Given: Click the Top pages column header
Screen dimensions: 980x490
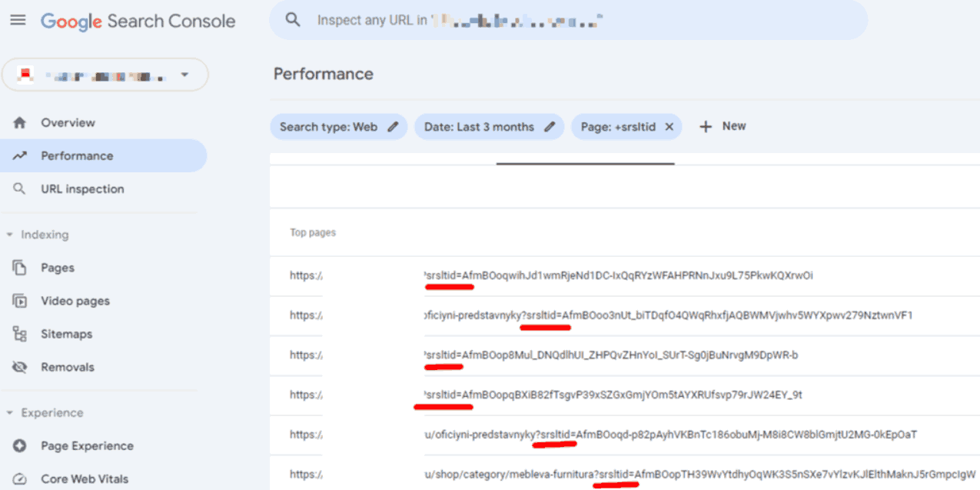Looking at the screenshot, I should pos(313,232).
